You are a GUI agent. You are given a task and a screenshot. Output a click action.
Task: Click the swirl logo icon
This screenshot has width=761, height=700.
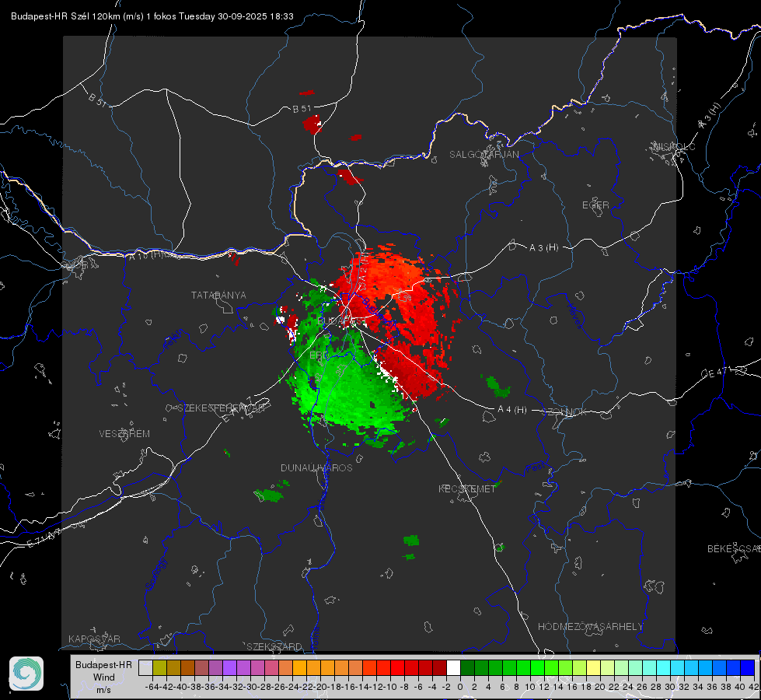coord(26,674)
